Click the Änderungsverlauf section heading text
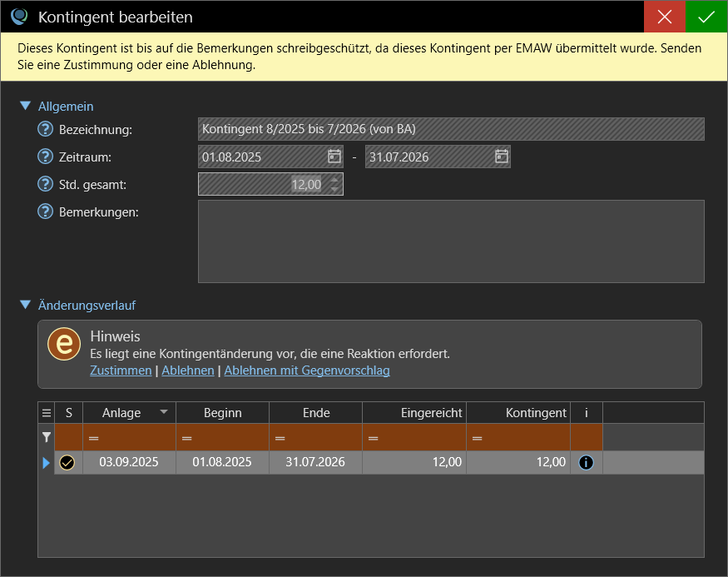 click(x=87, y=306)
